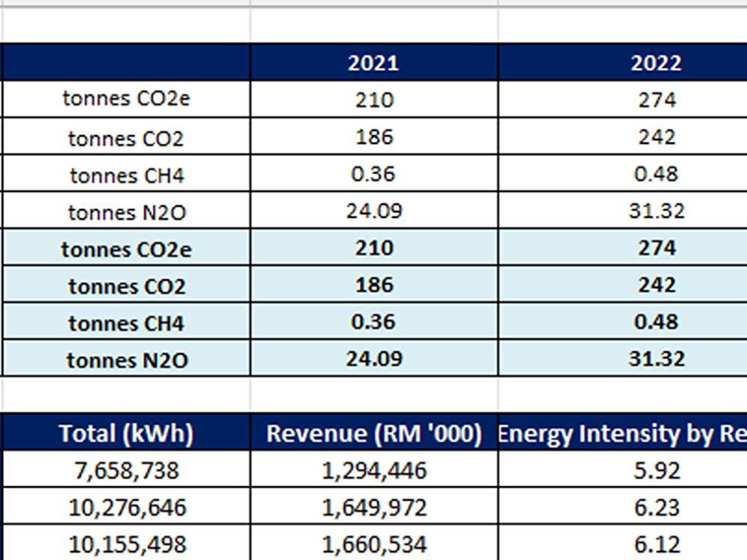
Task: Select the non-bold 31.32 value cell
Action: 623,210
